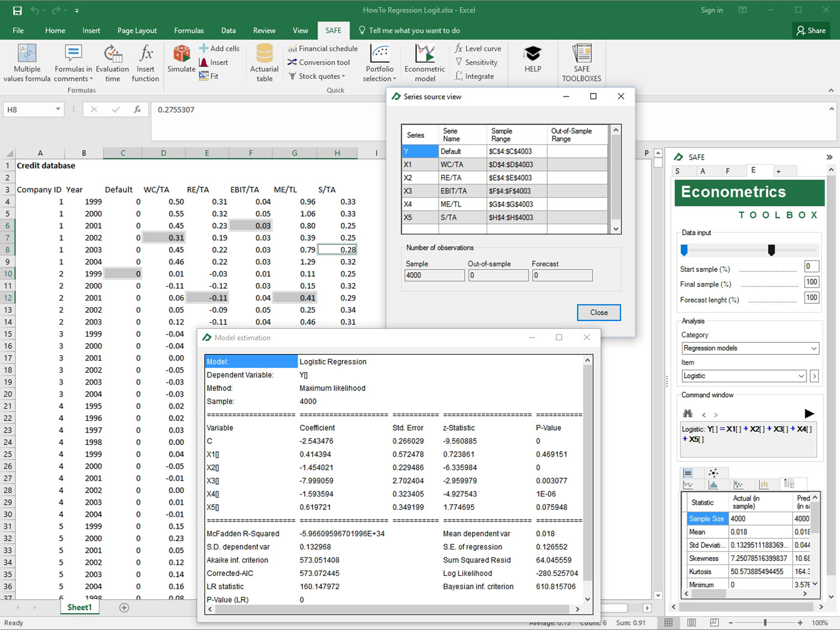Click the Level curve tool
The image size is (840, 630).
pyautogui.click(x=478, y=49)
